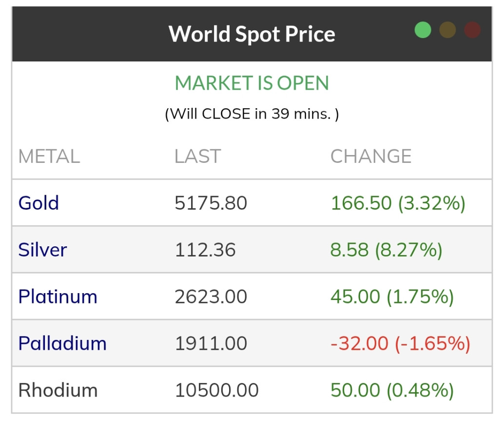Click the market closing countdown text

tap(252, 114)
